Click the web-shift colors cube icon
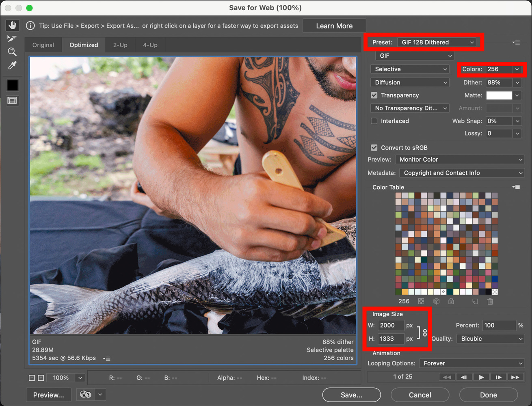 [437, 301]
